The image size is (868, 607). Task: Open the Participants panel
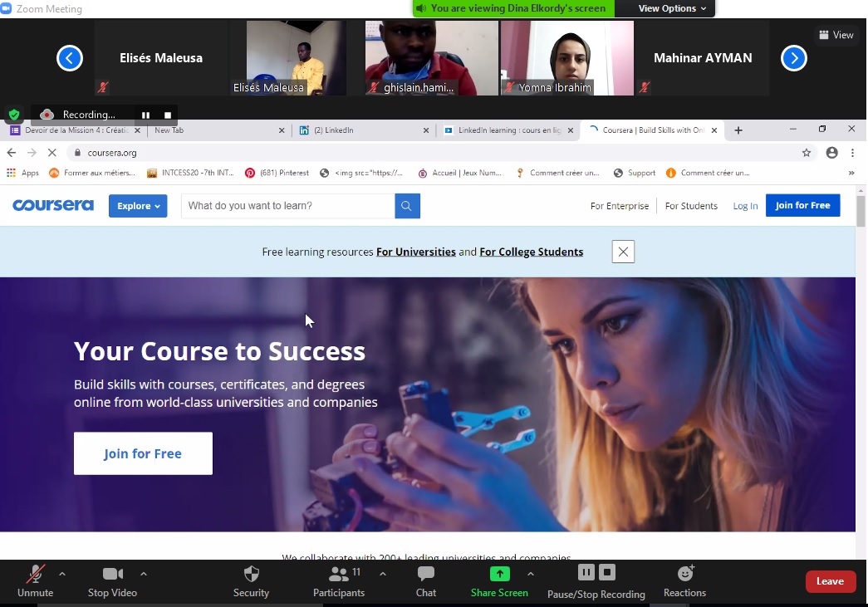pyautogui.click(x=338, y=575)
